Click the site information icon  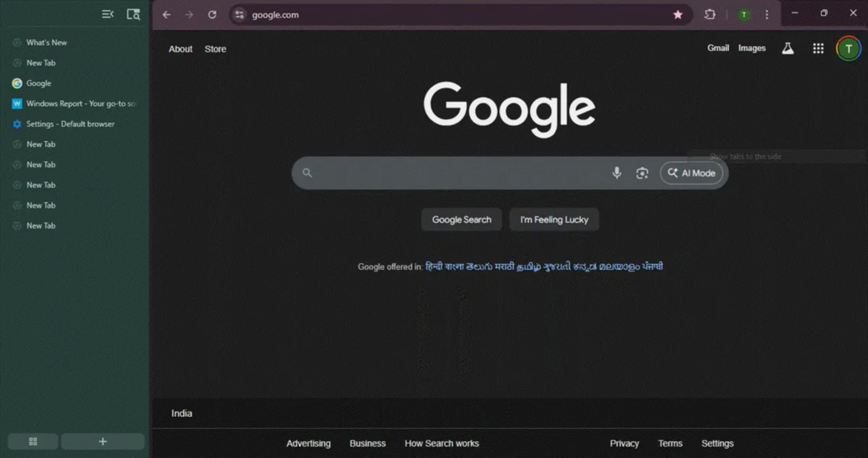pos(240,15)
